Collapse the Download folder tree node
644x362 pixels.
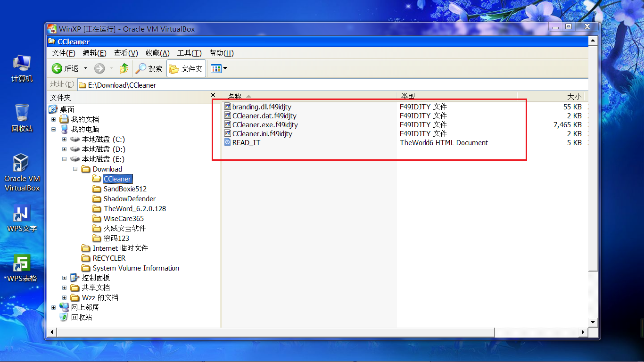(75, 169)
